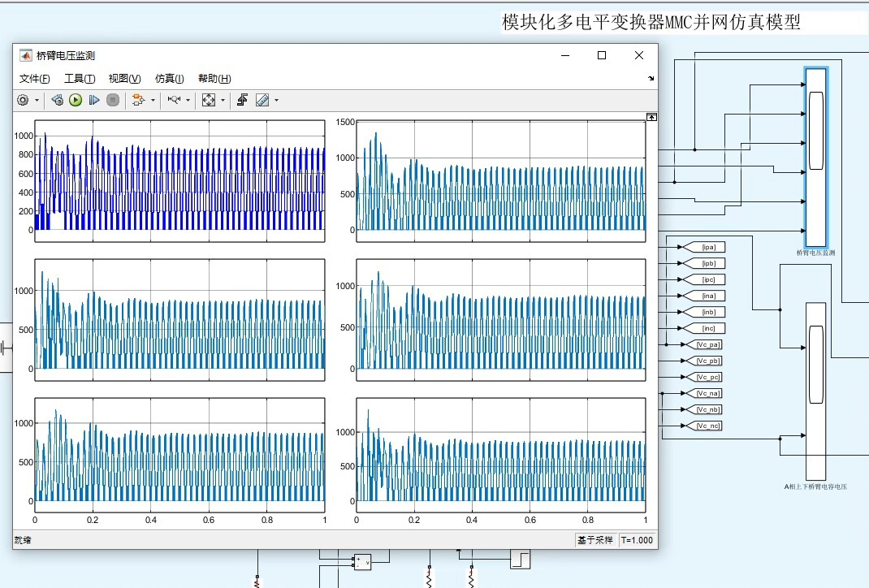Click the T=1.000 status bar entry

(637, 540)
